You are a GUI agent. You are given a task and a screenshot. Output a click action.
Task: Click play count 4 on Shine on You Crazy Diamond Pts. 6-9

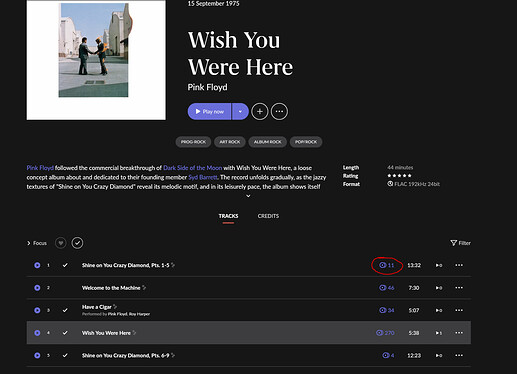click(x=388, y=355)
